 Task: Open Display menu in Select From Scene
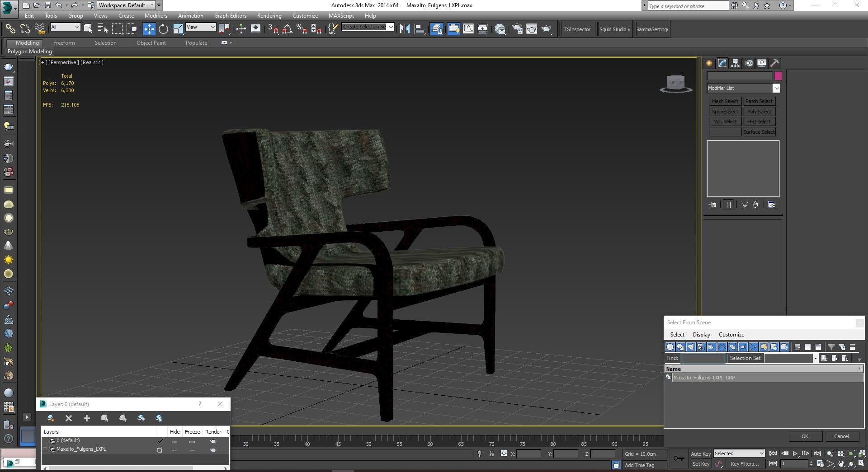pyautogui.click(x=701, y=335)
